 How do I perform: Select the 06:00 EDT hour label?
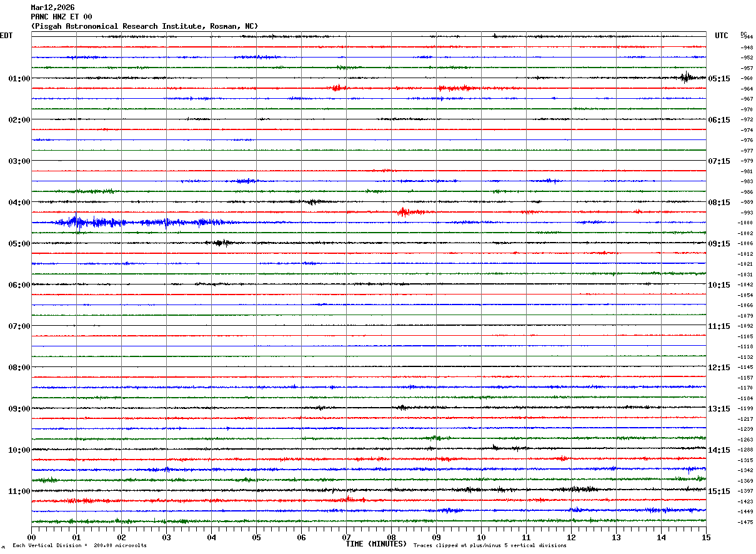click(19, 285)
